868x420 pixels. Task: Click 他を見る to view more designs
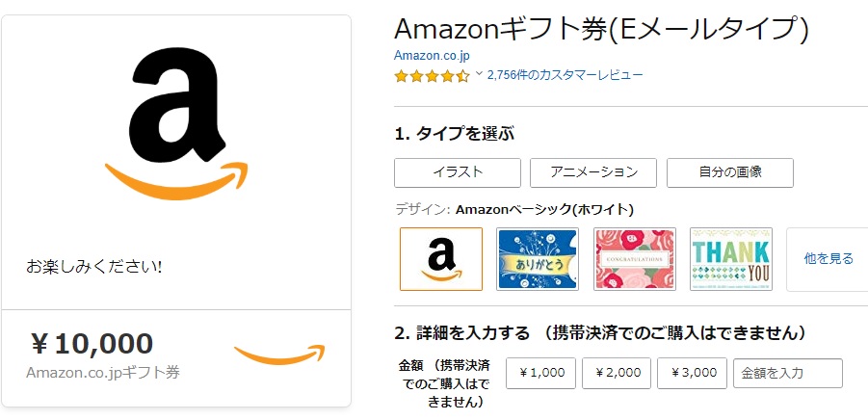(x=829, y=258)
